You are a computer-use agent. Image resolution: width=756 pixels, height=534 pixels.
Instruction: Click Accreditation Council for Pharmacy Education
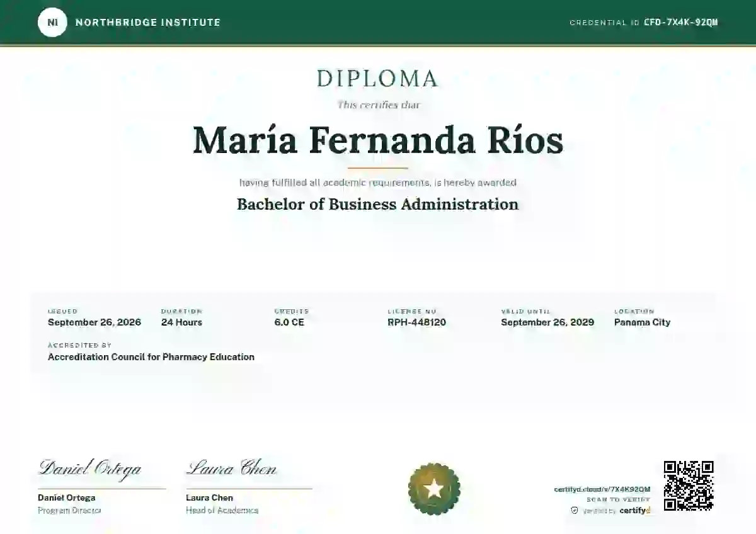pyautogui.click(x=151, y=357)
